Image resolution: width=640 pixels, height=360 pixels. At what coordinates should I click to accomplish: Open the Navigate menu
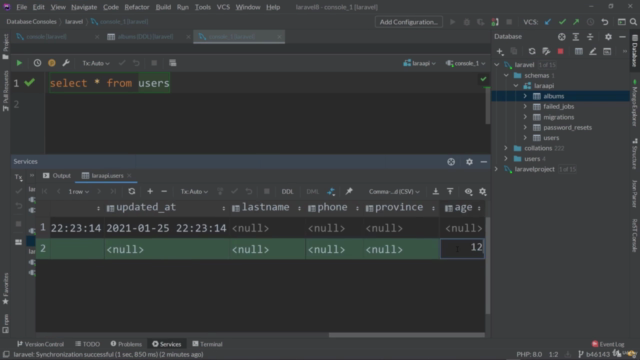[84, 7]
